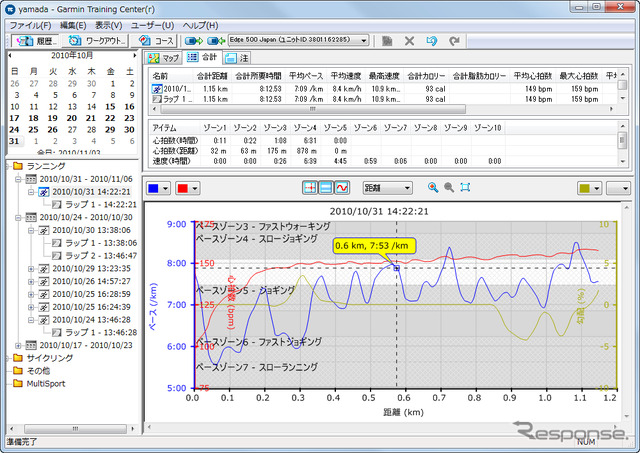Switch to the 注 tab

click(x=237, y=58)
